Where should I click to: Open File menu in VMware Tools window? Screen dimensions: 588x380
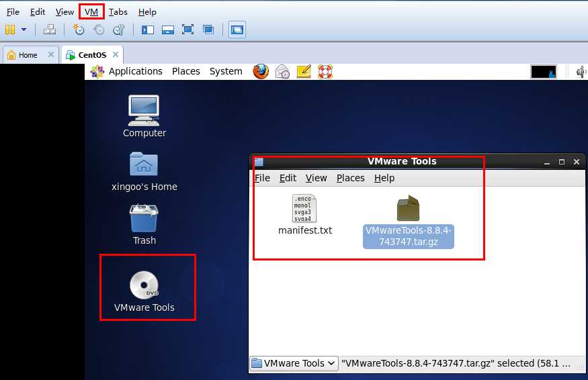[262, 178]
